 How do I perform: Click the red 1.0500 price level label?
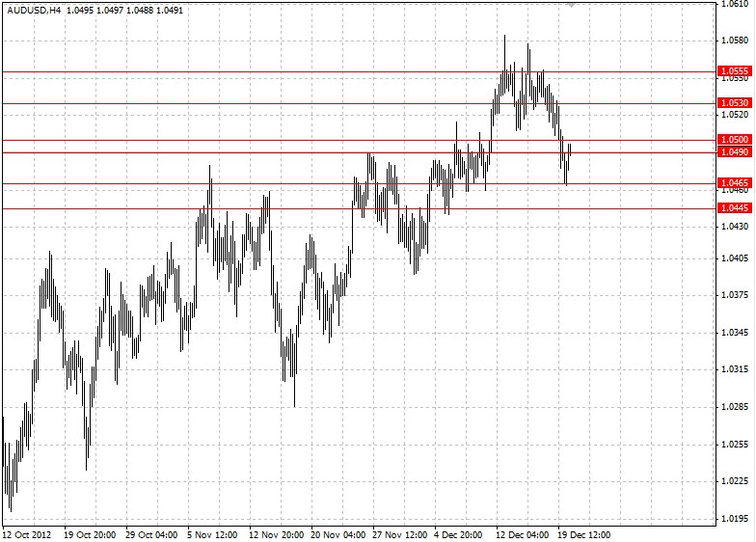735,139
